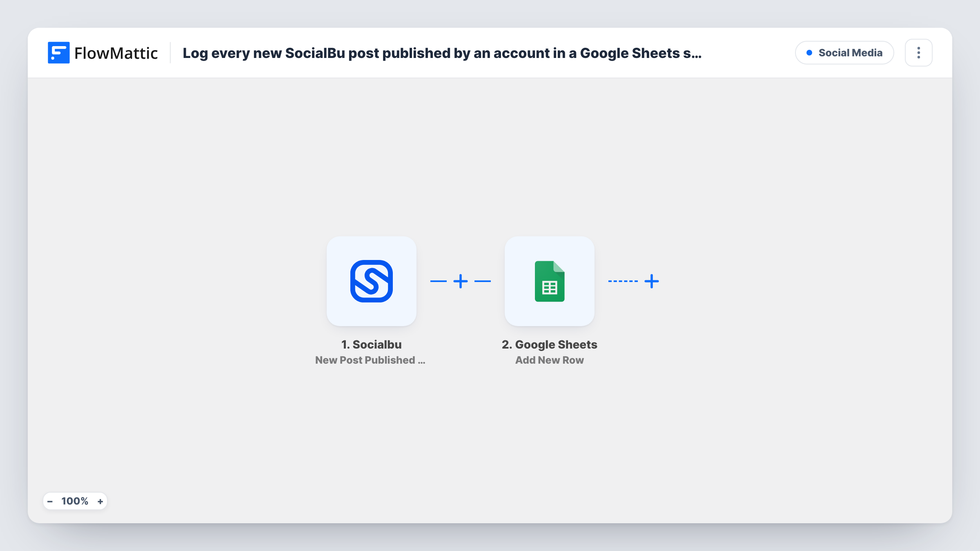
Task: Click the Social Media category tag
Action: tap(844, 53)
